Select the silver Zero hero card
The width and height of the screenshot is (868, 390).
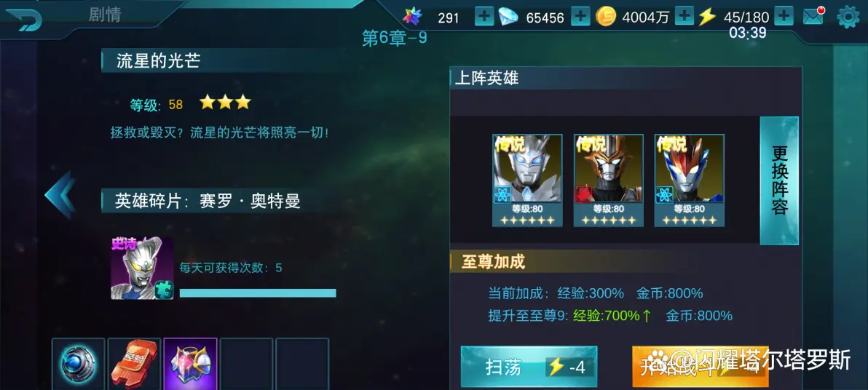[x=527, y=180]
